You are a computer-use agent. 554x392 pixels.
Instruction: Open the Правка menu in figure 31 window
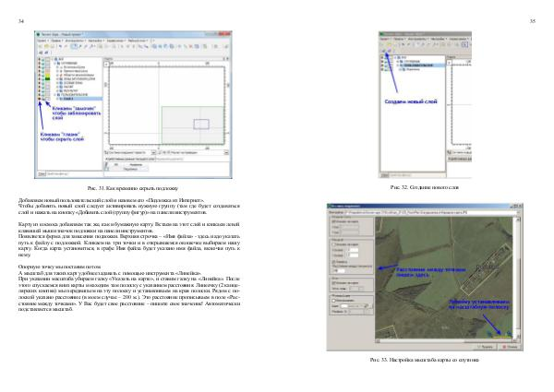55,41
